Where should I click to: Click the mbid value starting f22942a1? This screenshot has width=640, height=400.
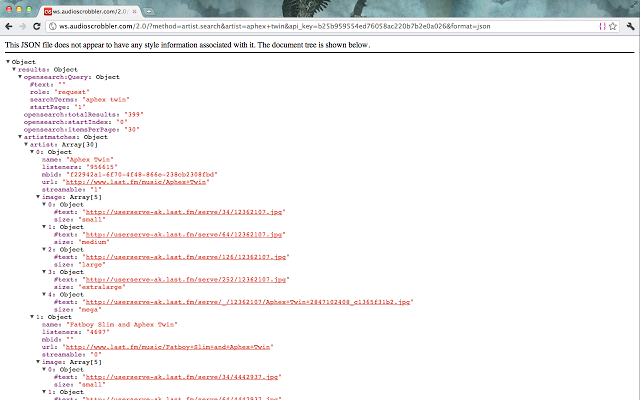click(142, 175)
